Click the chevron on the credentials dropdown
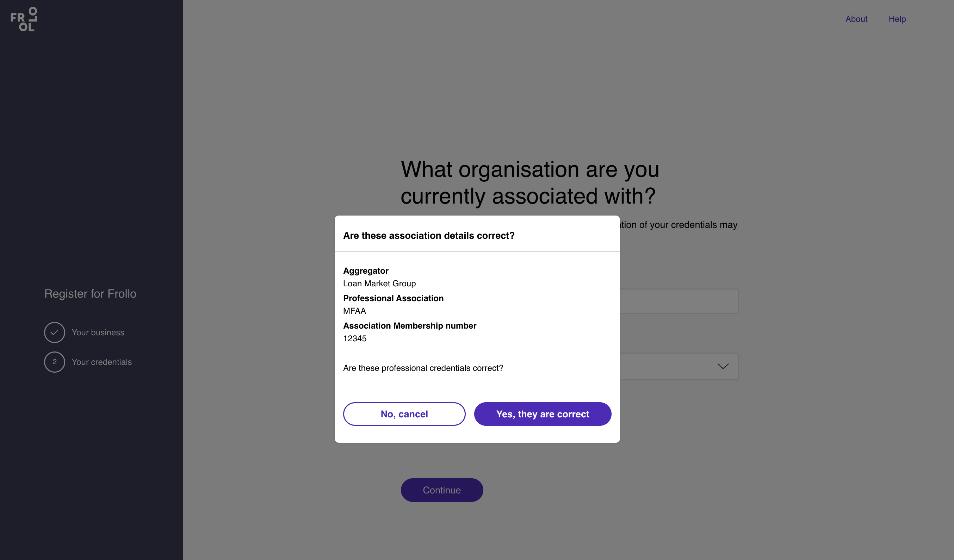 723,366
